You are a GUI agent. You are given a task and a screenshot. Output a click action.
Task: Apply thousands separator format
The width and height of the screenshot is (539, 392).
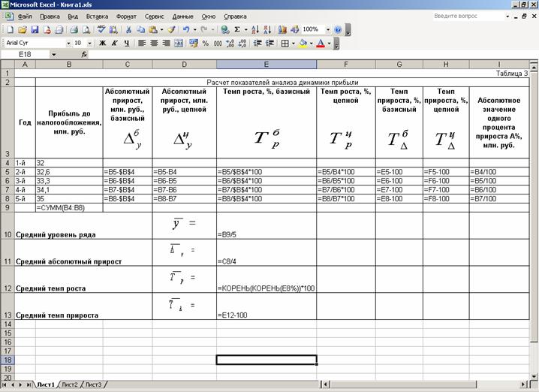click(x=218, y=43)
